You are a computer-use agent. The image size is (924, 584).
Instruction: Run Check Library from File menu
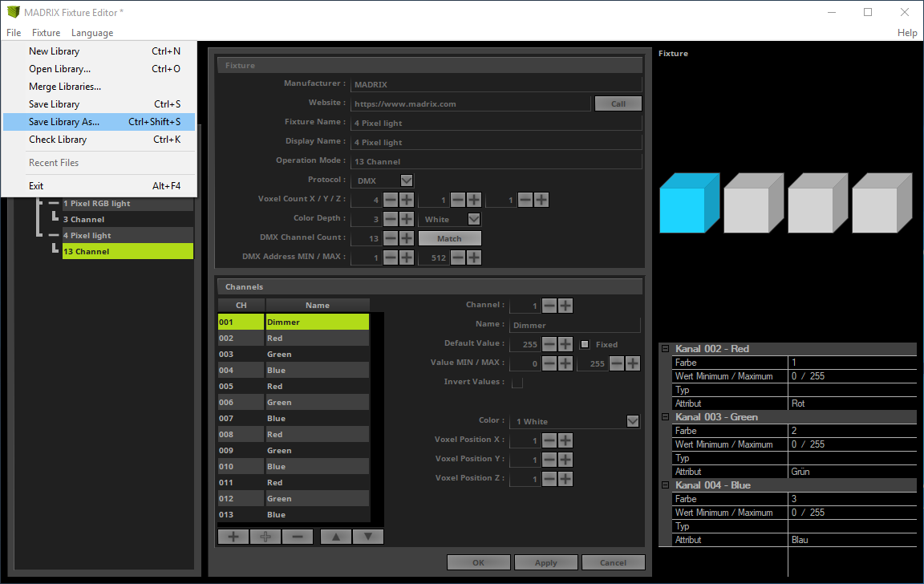pos(99,140)
